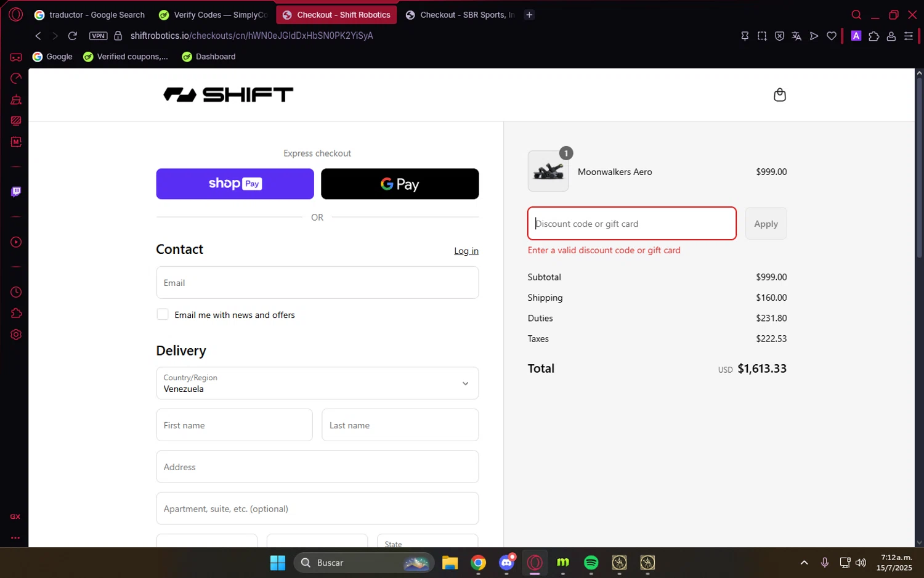Open a new tab with plus

(529, 15)
